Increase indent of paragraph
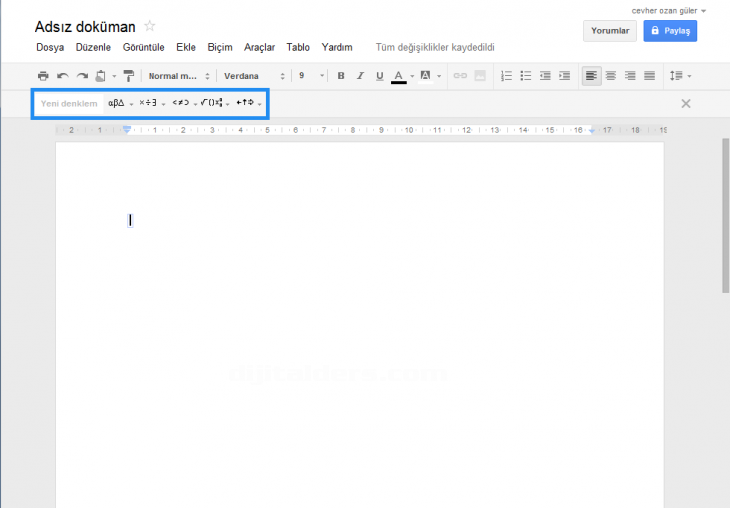Viewport: 730px width, 508px height. [x=565, y=76]
